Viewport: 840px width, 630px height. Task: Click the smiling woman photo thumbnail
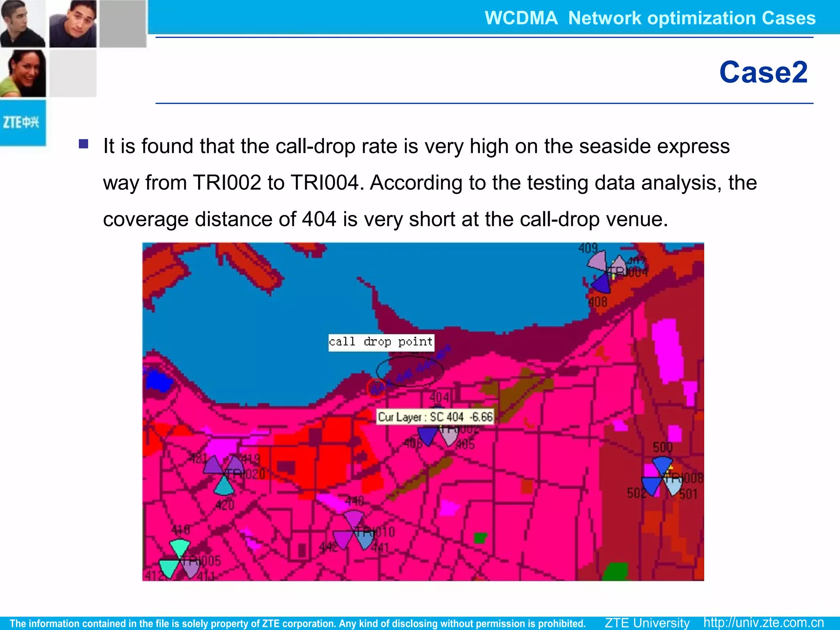[x=23, y=73]
